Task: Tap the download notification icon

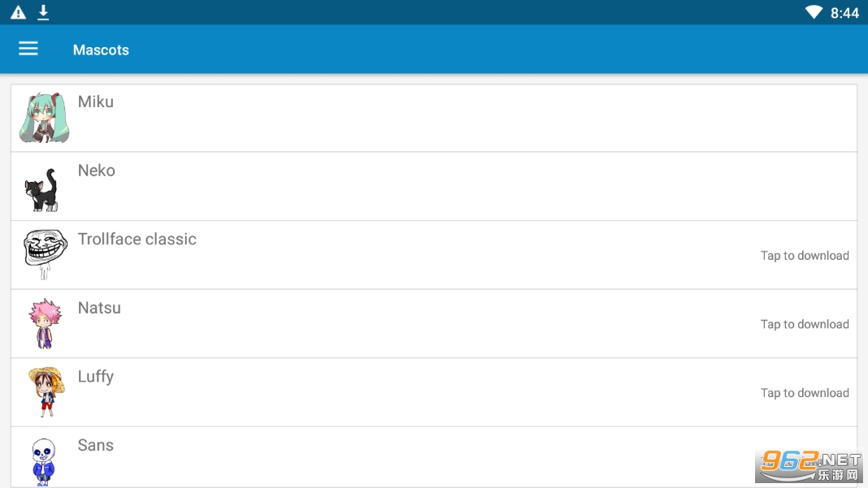Action: tap(43, 12)
